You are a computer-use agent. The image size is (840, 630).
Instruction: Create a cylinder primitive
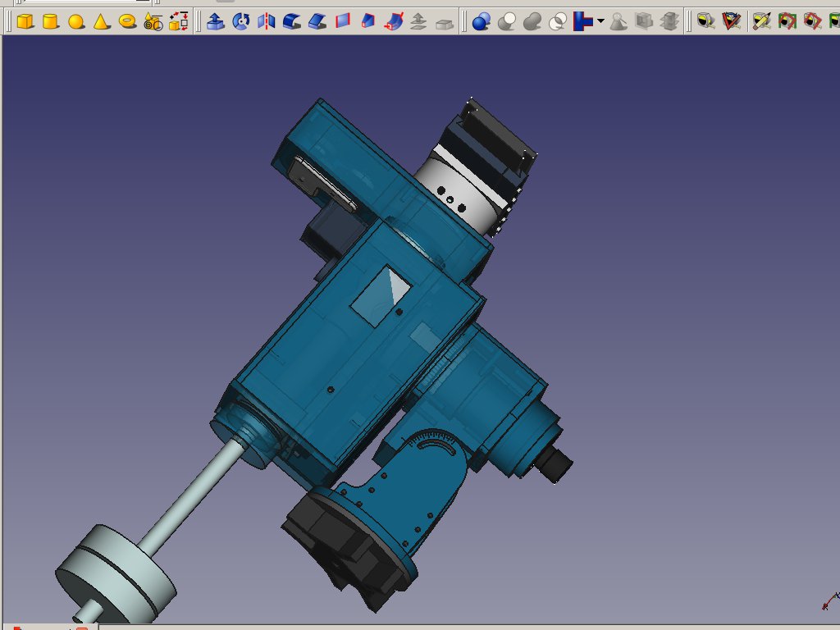(x=50, y=21)
